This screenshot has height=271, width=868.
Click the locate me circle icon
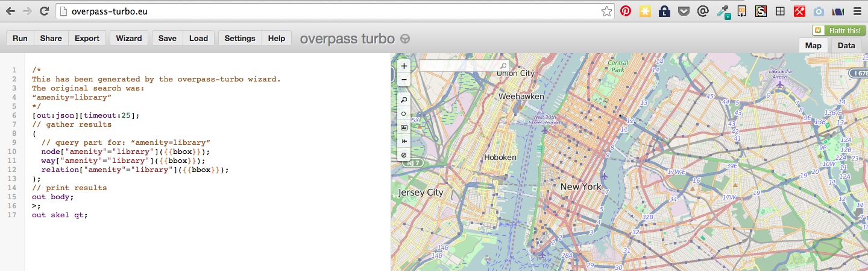click(x=404, y=113)
